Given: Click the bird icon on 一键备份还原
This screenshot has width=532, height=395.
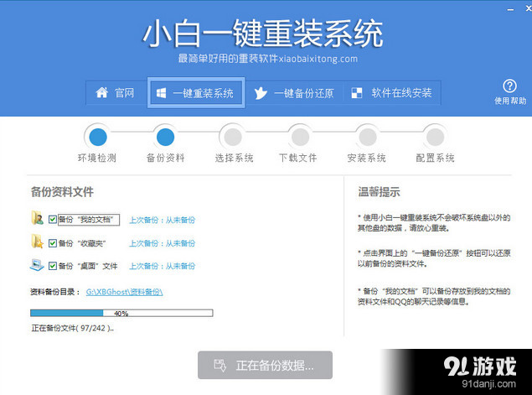Looking at the screenshot, I should point(261,93).
